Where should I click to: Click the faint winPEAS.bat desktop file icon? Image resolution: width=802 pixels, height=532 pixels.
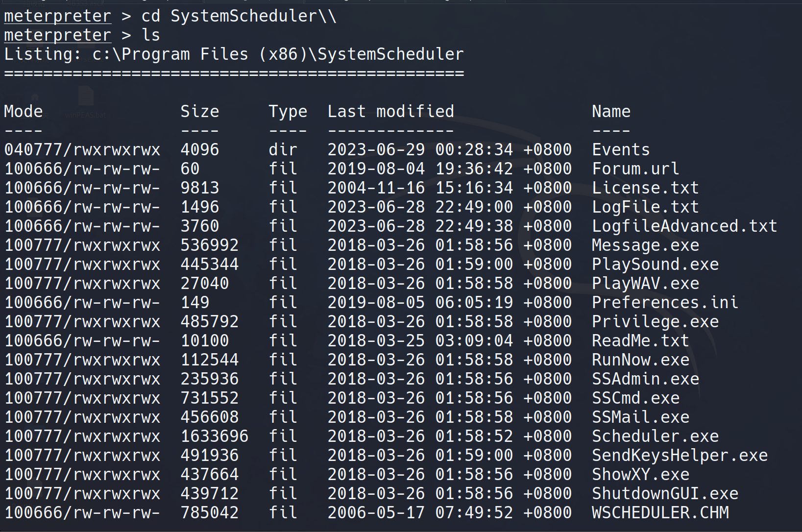[86, 97]
